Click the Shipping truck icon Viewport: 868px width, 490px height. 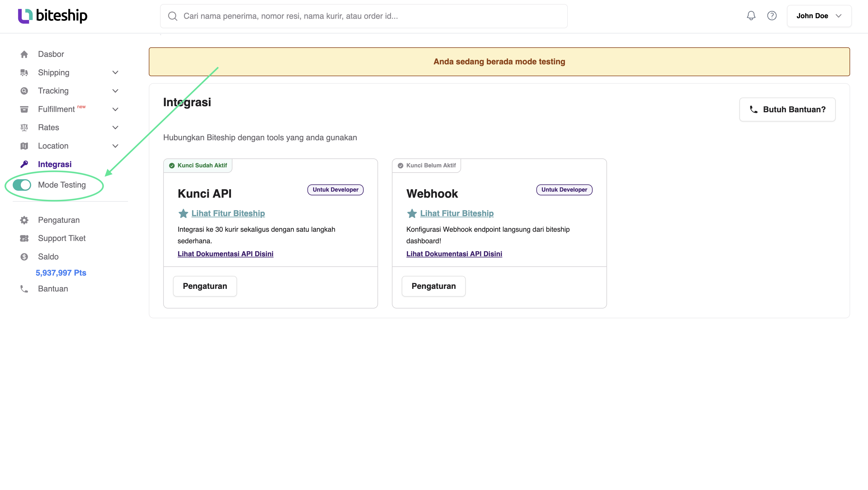(24, 72)
